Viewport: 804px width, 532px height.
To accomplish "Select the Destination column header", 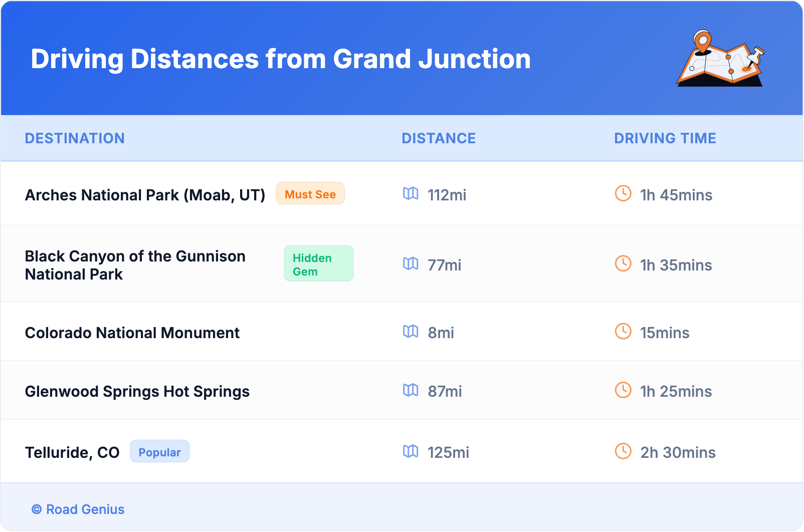I will [x=75, y=138].
